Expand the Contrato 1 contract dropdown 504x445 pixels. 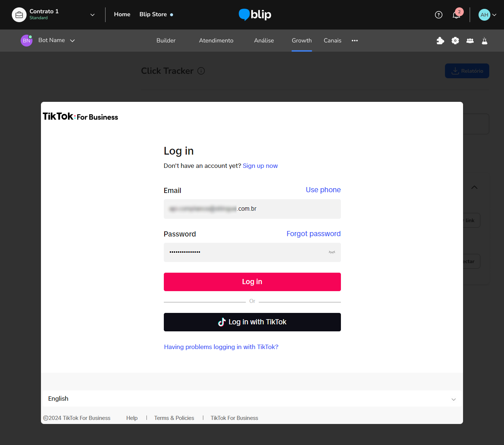click(x=92, y=15)
